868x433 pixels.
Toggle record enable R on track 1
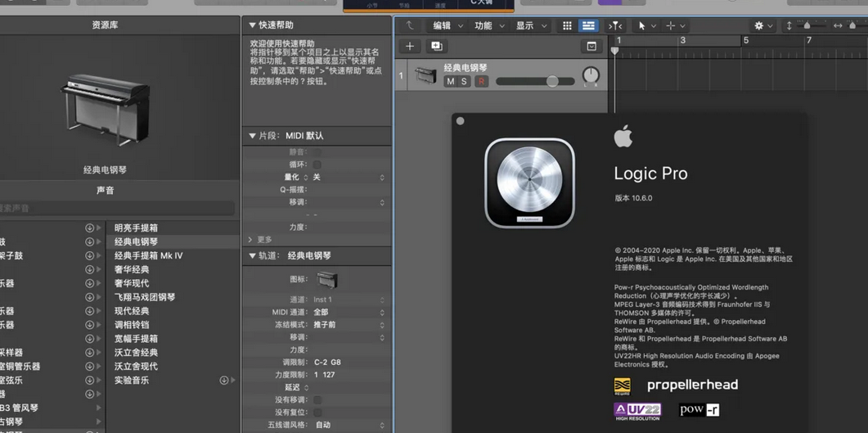[x=481, y=81]
